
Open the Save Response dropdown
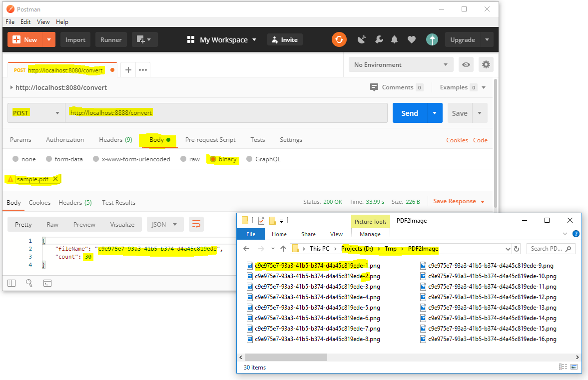[459, 201]
